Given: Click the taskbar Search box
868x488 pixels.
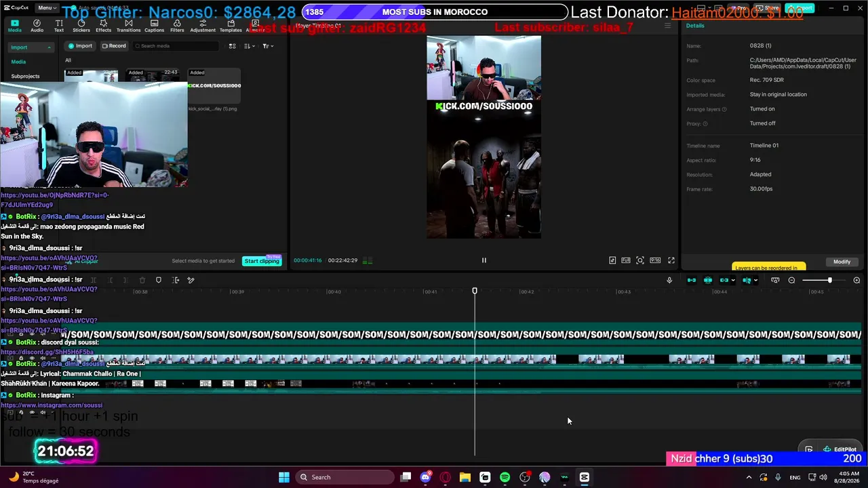Looking at the screenshot, I should tap(344, 477).
